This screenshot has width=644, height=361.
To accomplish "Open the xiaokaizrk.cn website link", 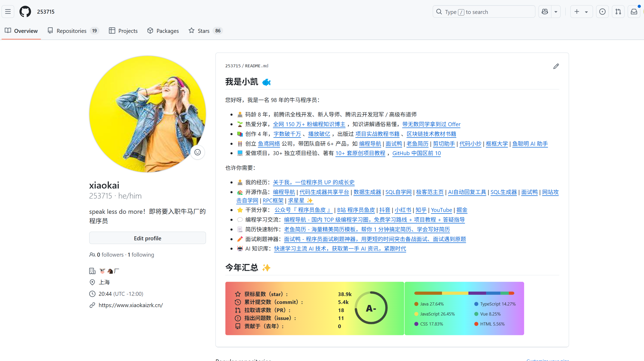I will pyautogui.click(x=130, y=305).
